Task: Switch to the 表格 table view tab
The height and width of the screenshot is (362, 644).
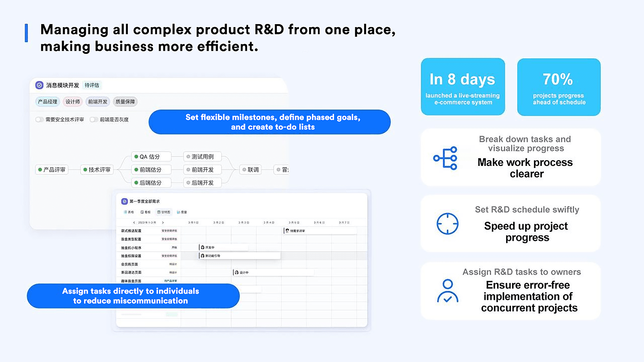Action: [x=129, y=212]
